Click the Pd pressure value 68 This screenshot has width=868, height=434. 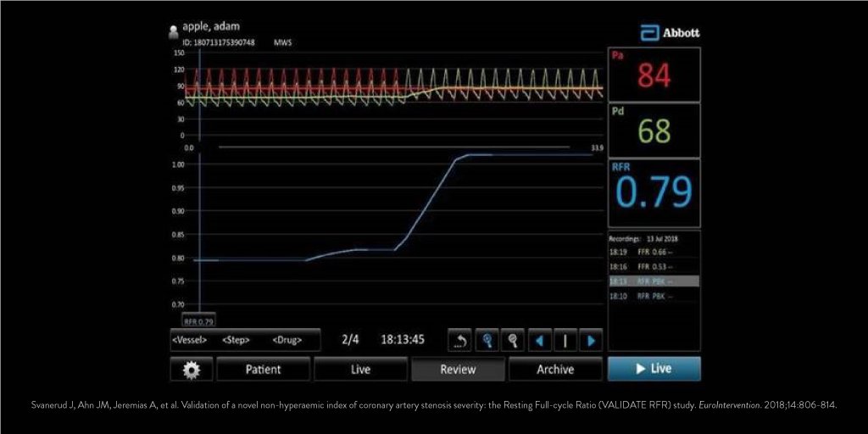click(x=654, y=131)
